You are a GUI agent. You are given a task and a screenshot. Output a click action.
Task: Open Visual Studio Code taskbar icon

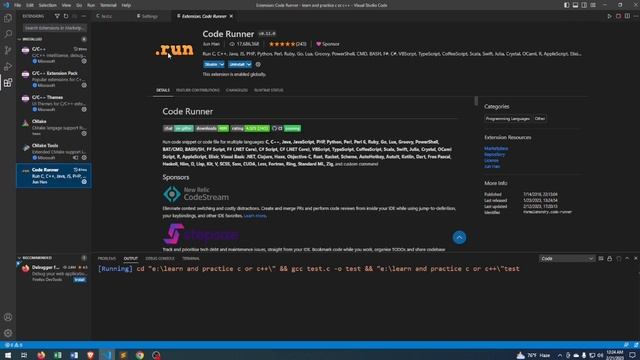107,355
